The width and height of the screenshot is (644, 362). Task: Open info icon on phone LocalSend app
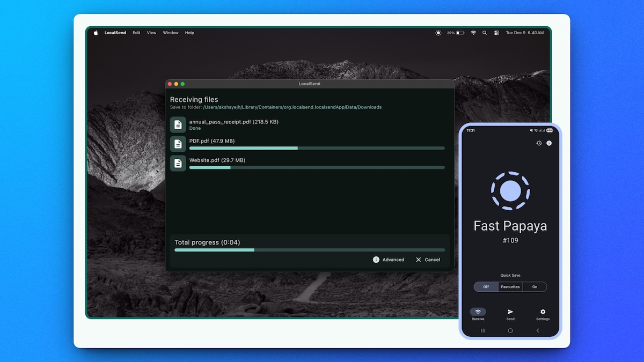pos(549,143)
